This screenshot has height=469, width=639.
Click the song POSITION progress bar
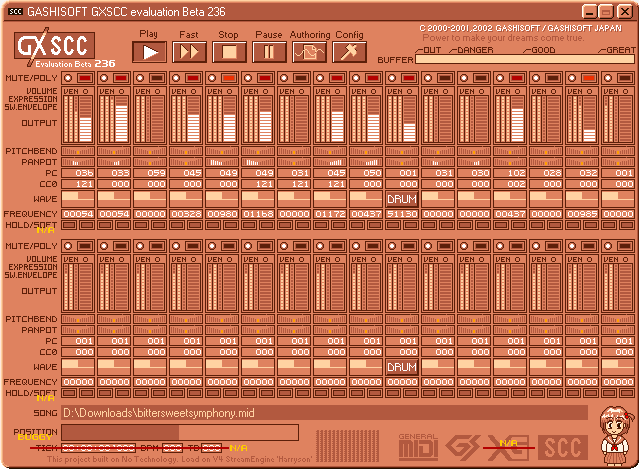[180, 432]
